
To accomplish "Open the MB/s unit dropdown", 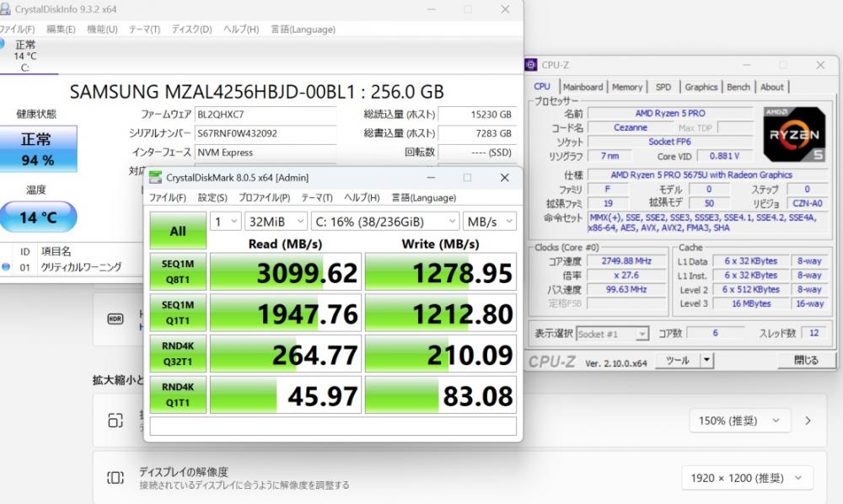I will coord(489,222).
